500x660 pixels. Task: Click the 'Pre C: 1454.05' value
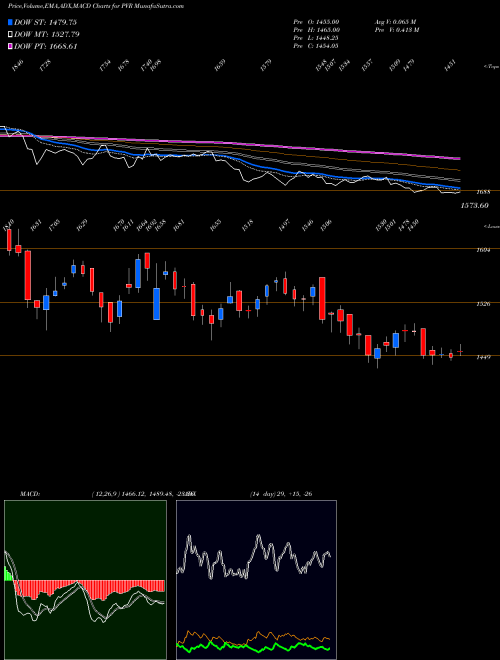click(316, 46)
